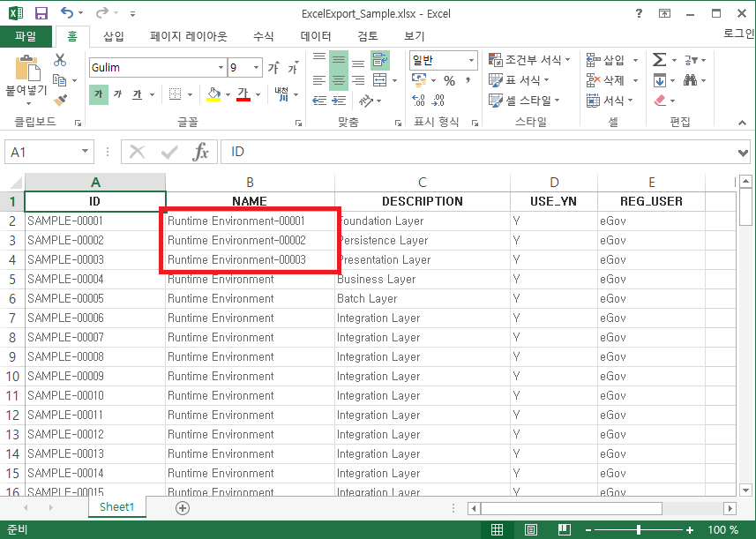Expand the formula bar chevron
The width and height of the screenshot is (756, 539).
point(743,152)
